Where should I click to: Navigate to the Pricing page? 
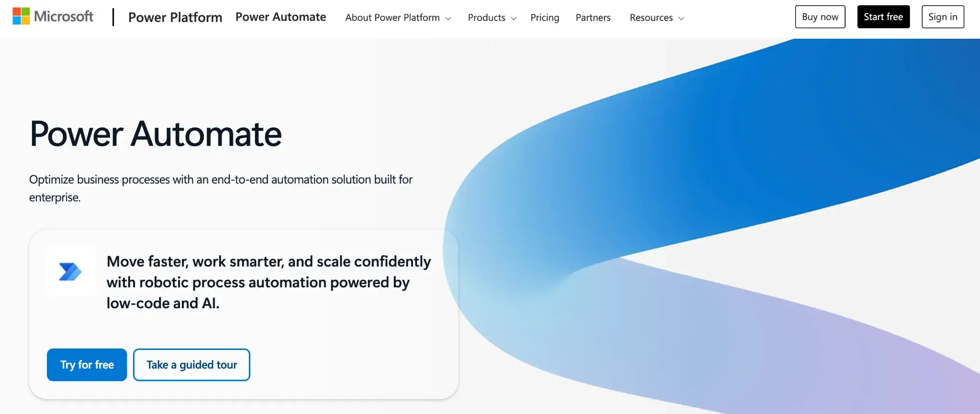pos(545,18)
